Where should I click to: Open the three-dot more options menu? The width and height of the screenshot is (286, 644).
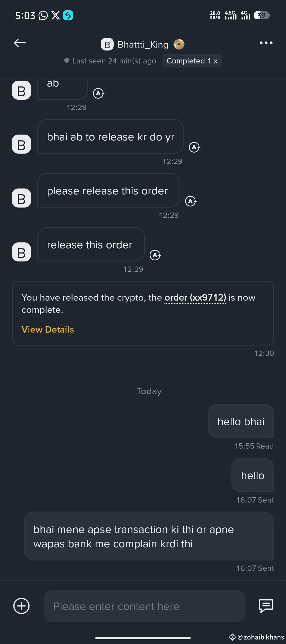point(266,43)
